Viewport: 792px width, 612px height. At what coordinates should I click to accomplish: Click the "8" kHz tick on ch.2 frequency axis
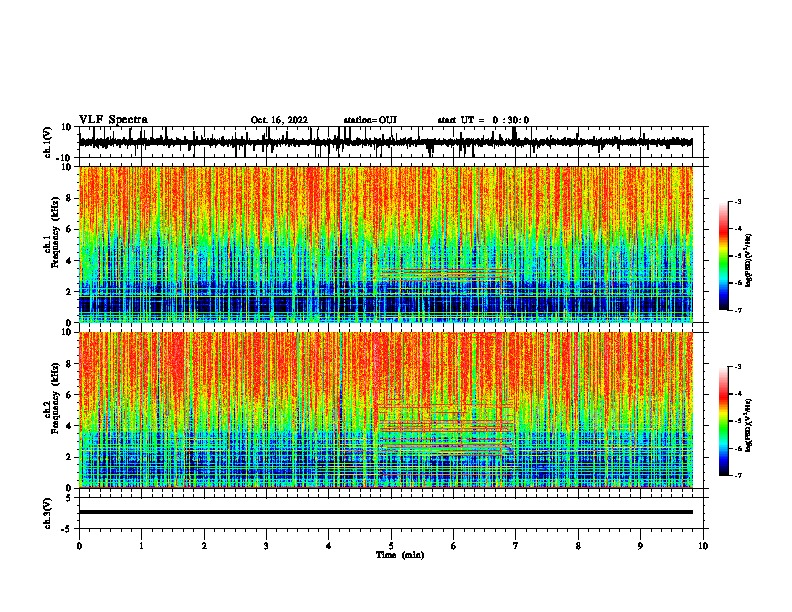tap(69, 364)
